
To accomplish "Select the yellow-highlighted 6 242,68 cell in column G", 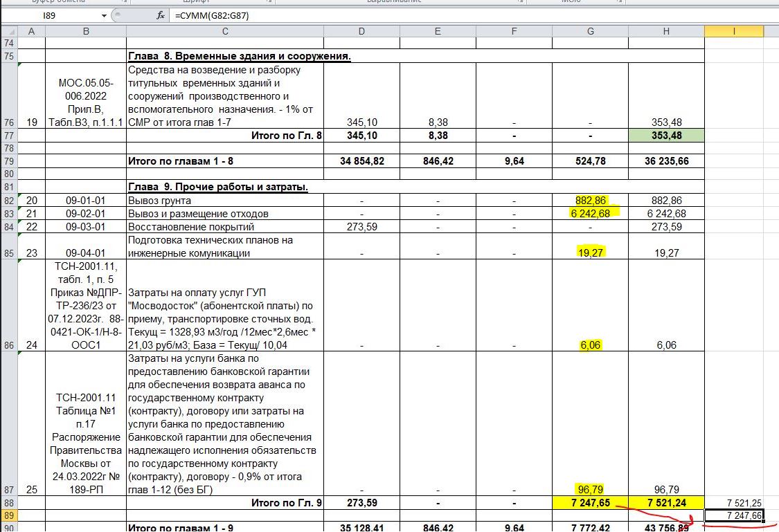I will pos(590,214).
